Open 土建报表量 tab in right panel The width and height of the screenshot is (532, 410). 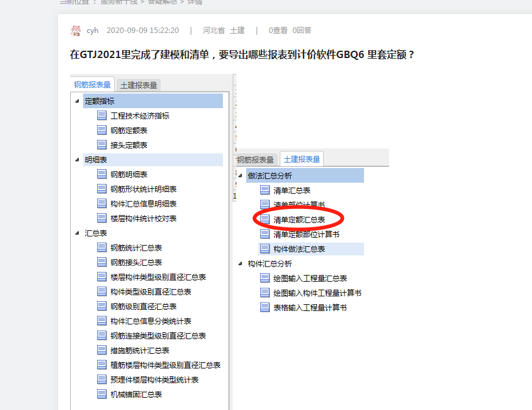[x=302, y=159]
